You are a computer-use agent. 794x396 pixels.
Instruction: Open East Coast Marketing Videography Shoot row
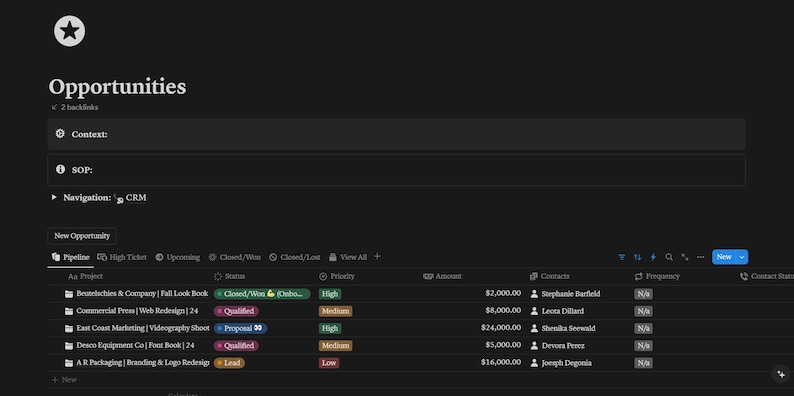pyautogui.click(x=143, y=328)
